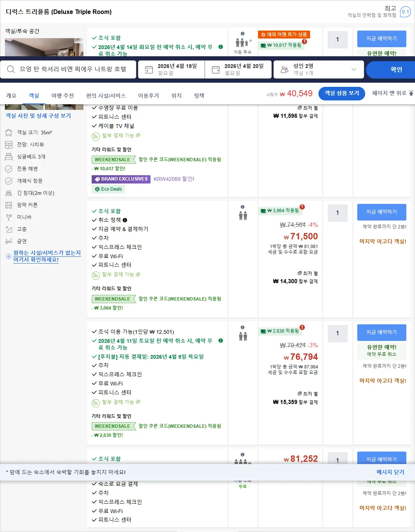The image size is (415, 532).
Task: Click the info icon next to 취소 정책
Action: [x=125, y=220]
